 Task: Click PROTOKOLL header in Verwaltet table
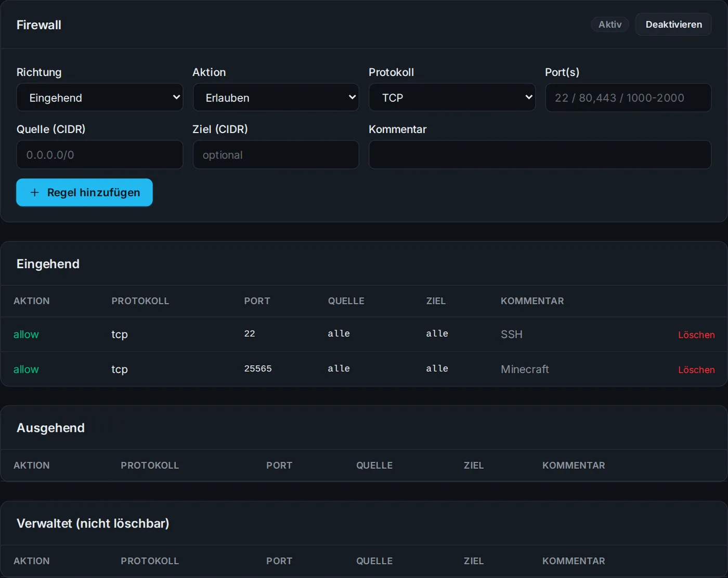[x=150, y=561]
